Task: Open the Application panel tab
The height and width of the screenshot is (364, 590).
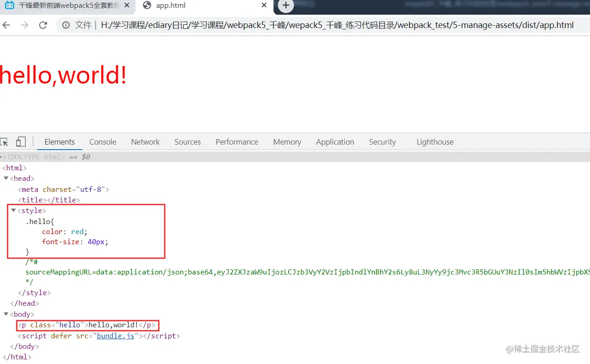Action: click(335, 142)
